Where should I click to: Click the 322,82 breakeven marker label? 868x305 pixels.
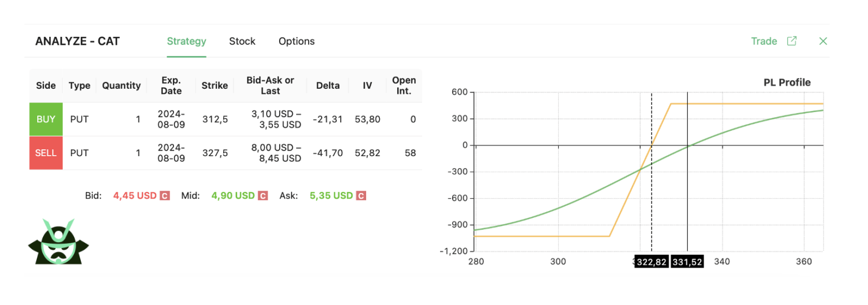(x=652, y=262)
